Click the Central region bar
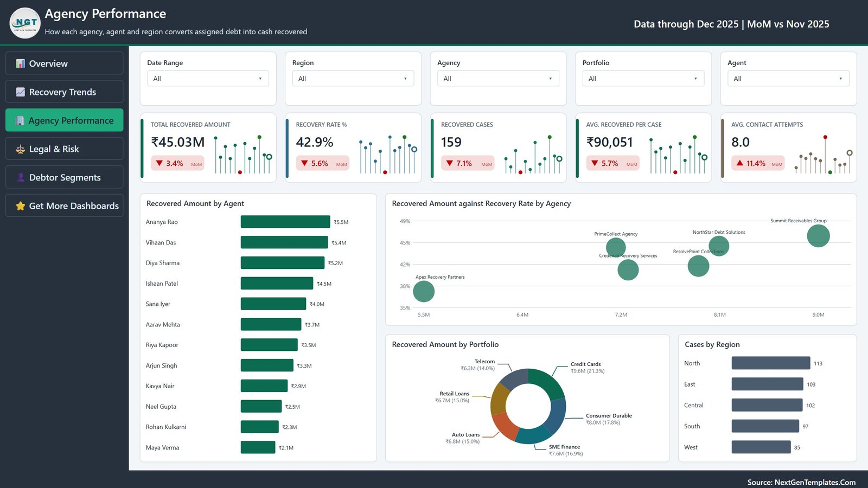 tap(767, 405)
